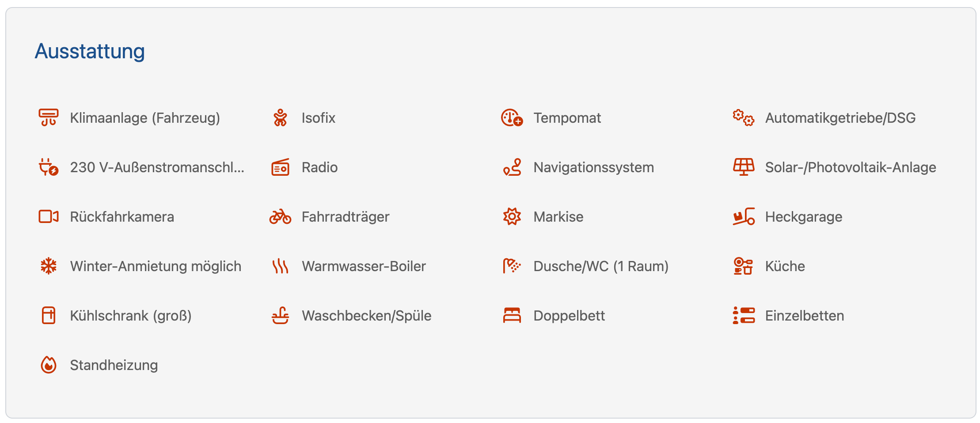This screenshot has width=980, height=423.
Task: Click the bicycle icon for Fahrradträger
Action: pos(280,217)
